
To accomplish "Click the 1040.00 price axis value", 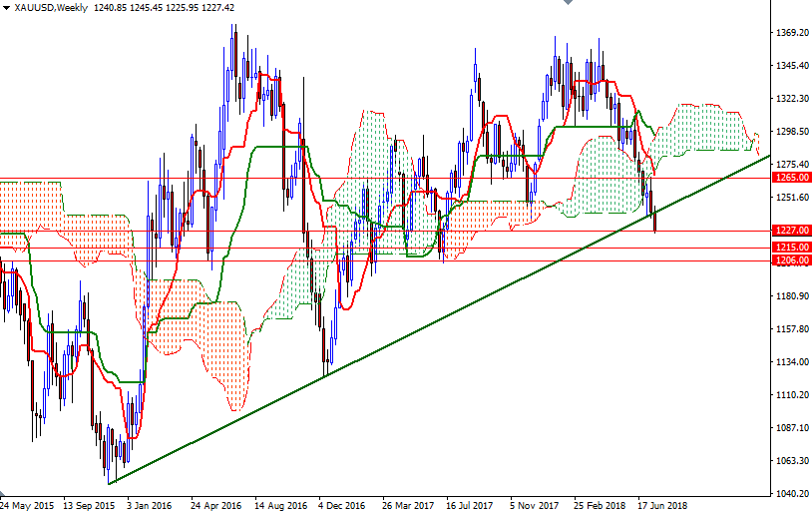I will coord(791,494).
